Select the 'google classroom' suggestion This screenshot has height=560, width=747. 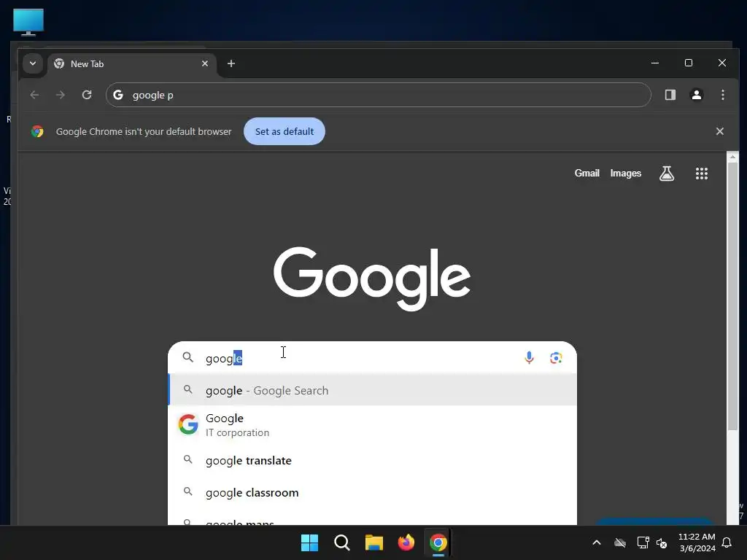click(373, 492)
